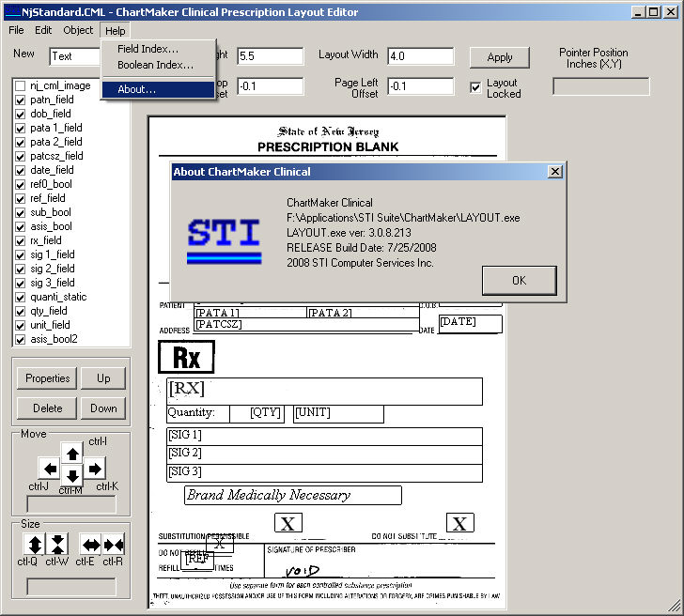Click the move right arrow button
684x616 pixels.
(95, 469)
